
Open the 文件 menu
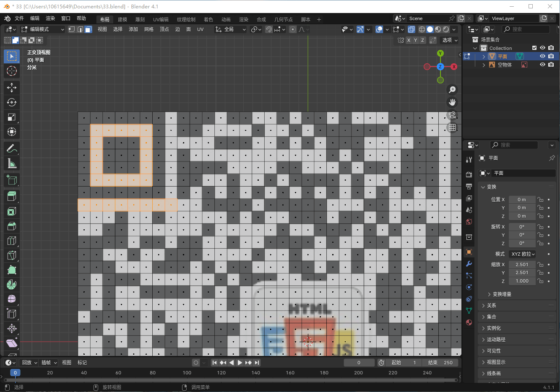coord(19,18)
